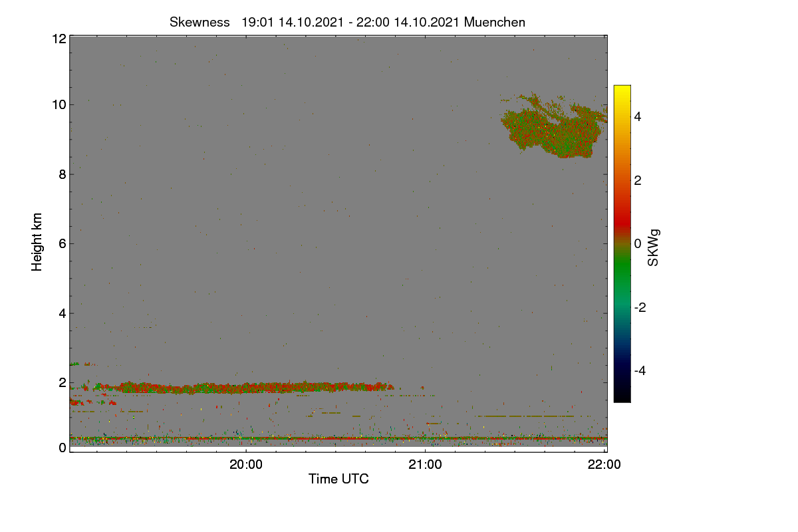Click the 22:00 time axis tick label
This screenshot has width=798, height=532.
(604, 465)
